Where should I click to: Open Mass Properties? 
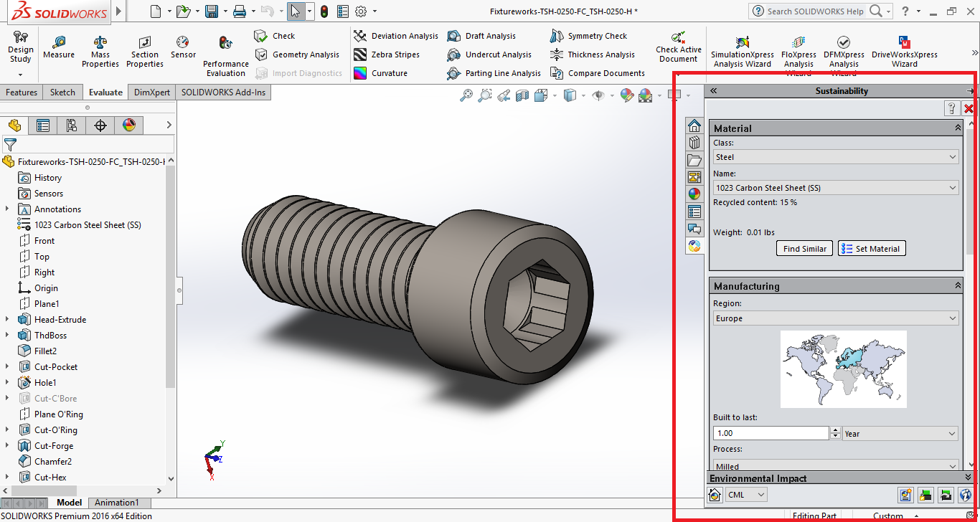coord(100,52)
